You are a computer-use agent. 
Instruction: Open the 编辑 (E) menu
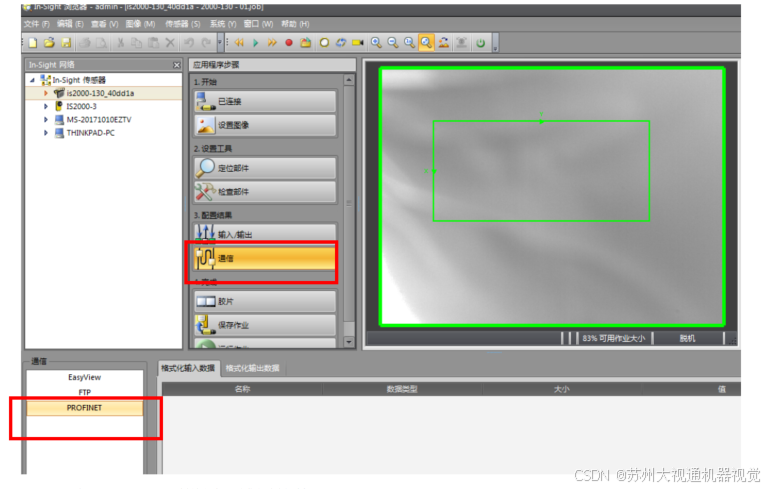70,24
